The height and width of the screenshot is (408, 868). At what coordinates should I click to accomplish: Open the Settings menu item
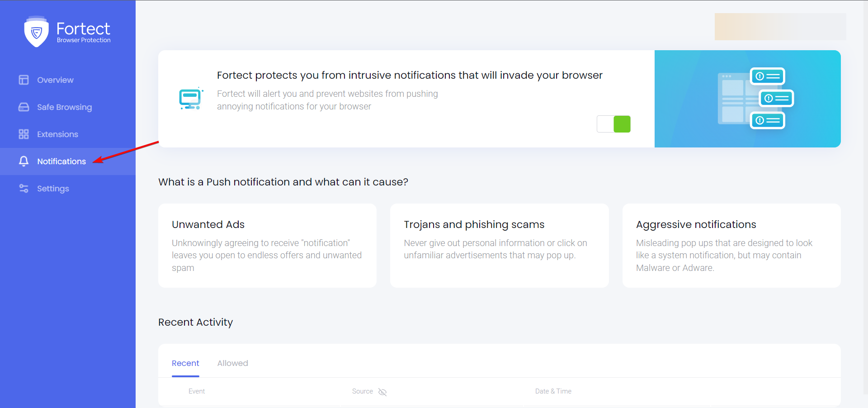68,189
